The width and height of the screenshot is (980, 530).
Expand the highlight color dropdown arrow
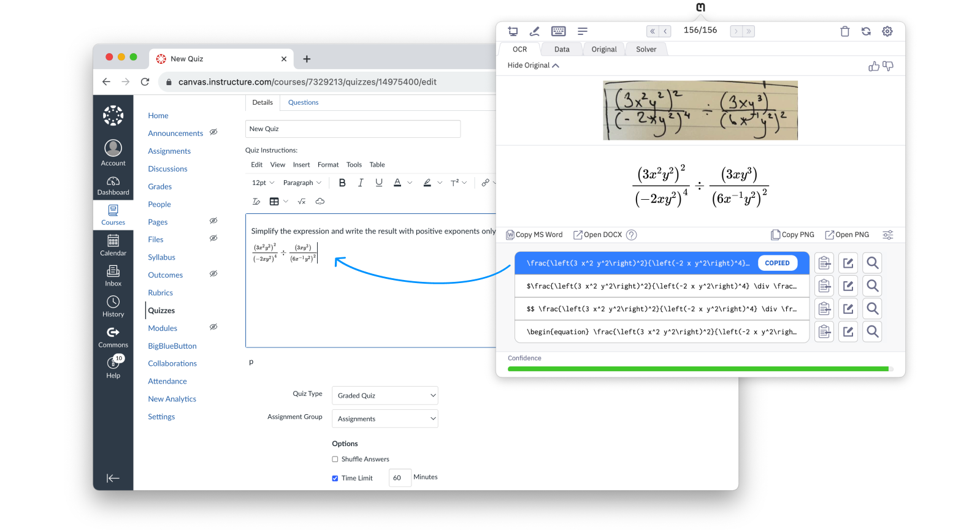pyautogui.click(x=440, y=183)
